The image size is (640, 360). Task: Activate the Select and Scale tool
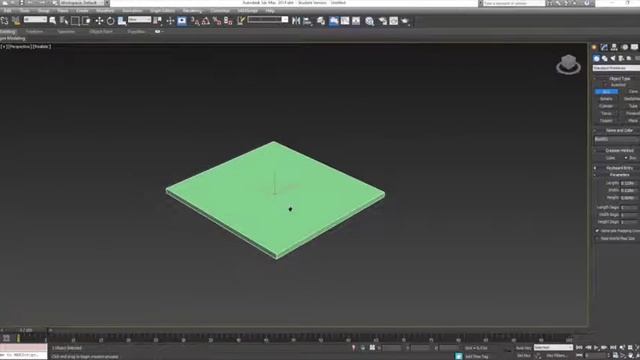122,20
